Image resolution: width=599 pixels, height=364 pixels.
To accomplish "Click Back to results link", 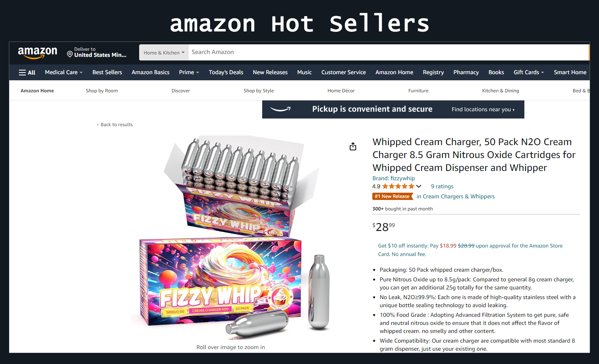I will (x=115, y=125).
